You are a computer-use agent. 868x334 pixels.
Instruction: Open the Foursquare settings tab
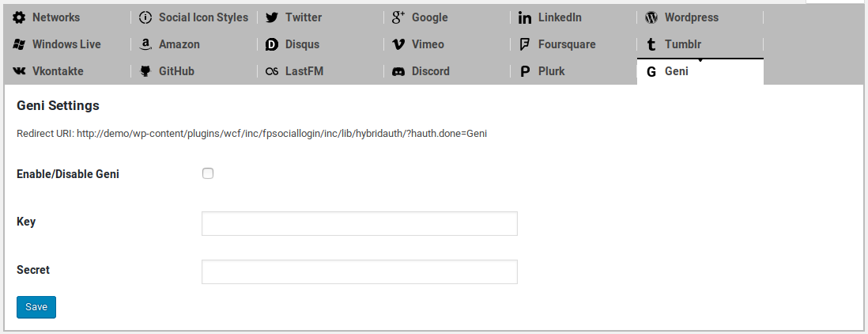pos(566,44)
